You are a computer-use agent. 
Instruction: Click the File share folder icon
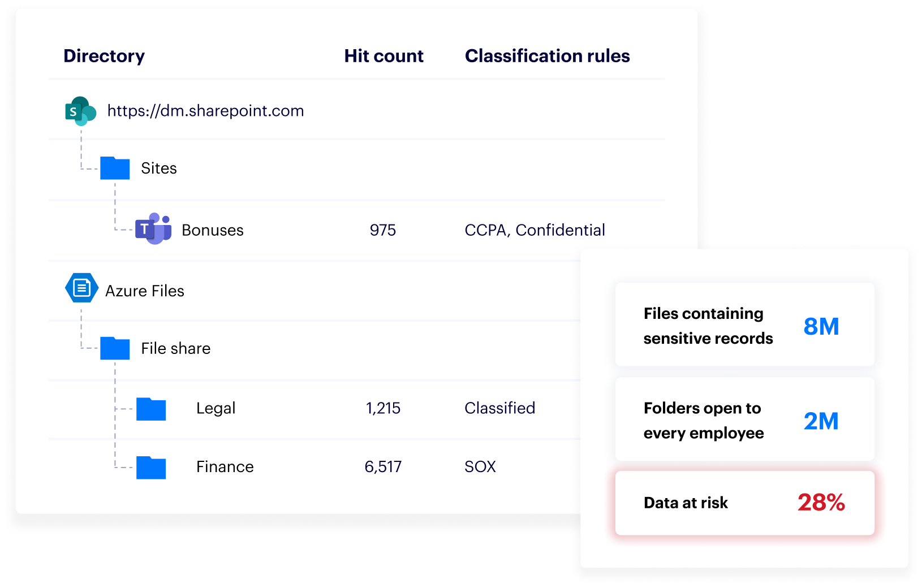(115, 348)
